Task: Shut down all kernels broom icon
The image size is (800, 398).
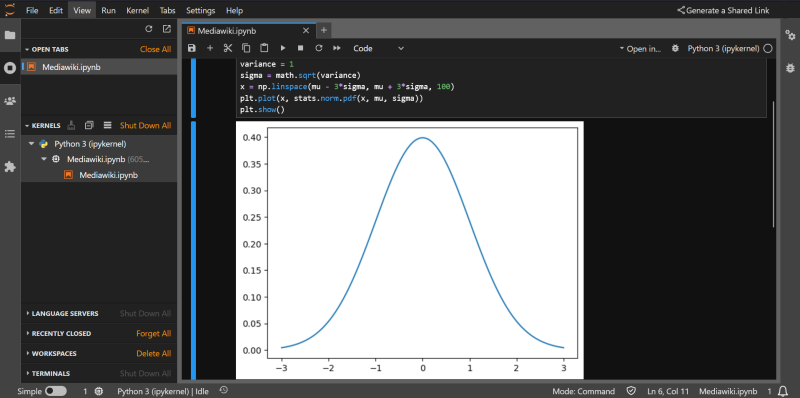Action: (71, 125)
